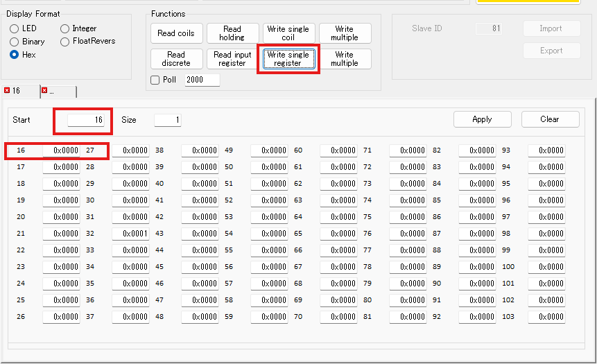Image resolution: width=597 pixels, height=364 pixels.
Task: Click the value field of register 43
Action: pos(200,234)
